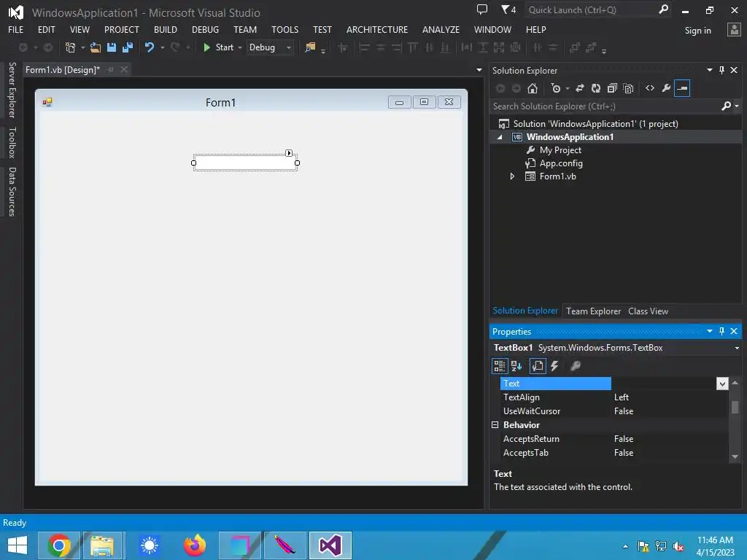Select App.config in Solution Explorer
This screenshot has width=747, height=560.
pyautogui.click(x=561, y=163)
